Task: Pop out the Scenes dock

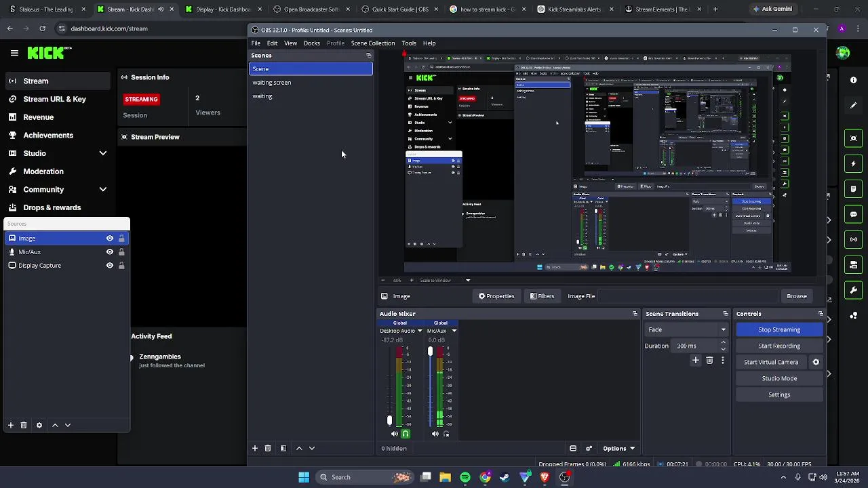Action: coord(369,56)
